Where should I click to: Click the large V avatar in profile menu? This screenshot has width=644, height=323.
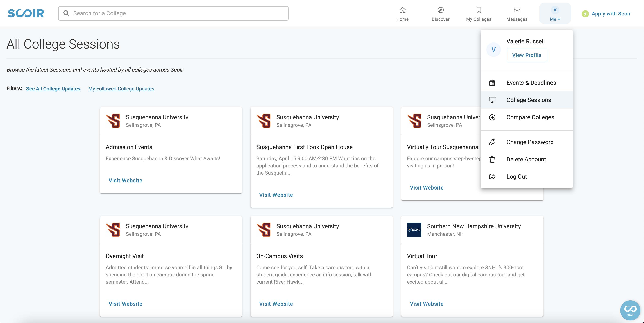point(493,49)
